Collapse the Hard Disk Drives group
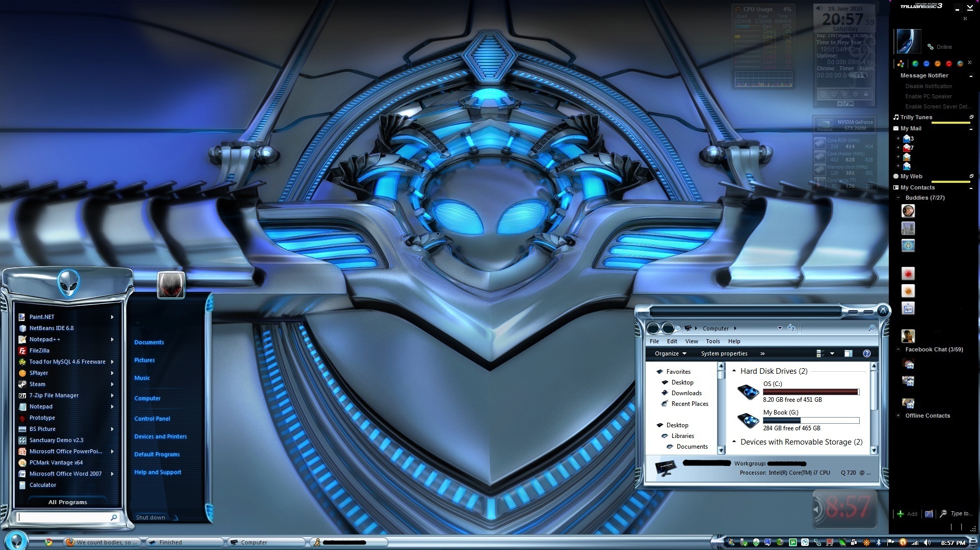Viewport: 980px width, 550px height. (734, 371)
